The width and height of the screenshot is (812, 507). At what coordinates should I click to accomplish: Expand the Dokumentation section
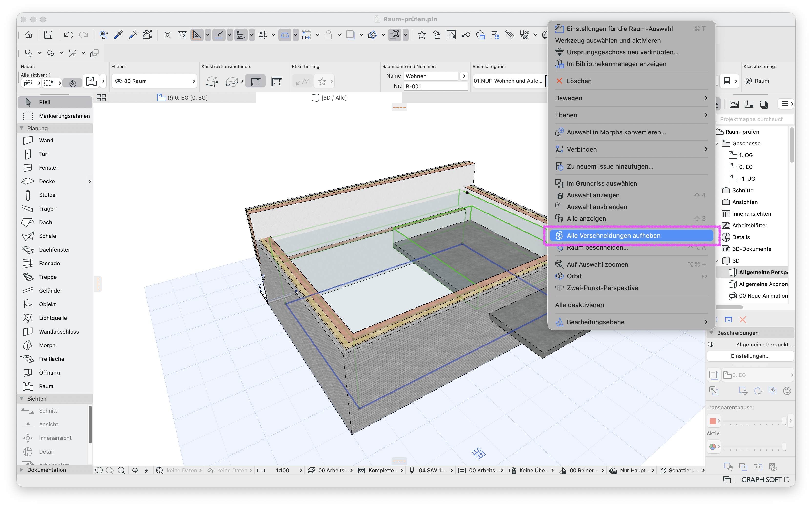click(x=21, y=470)
